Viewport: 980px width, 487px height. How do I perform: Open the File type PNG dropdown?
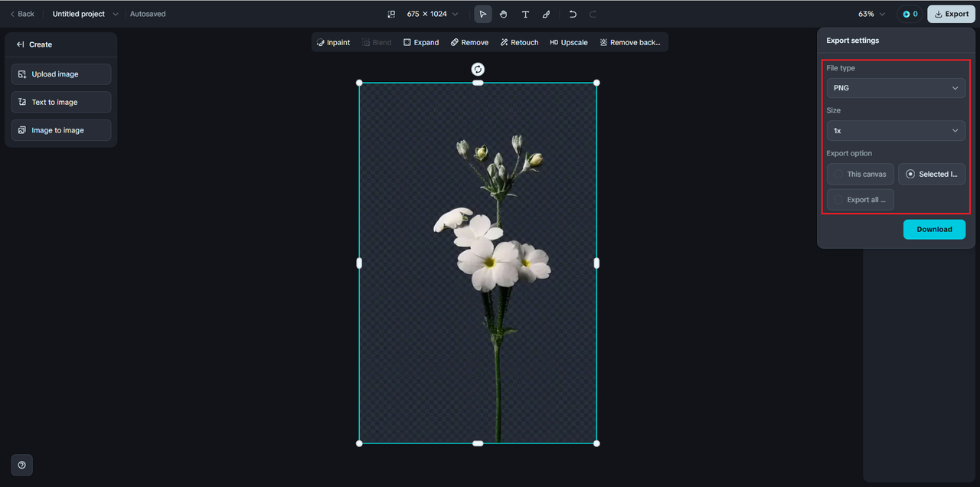(x=896, y=88)
